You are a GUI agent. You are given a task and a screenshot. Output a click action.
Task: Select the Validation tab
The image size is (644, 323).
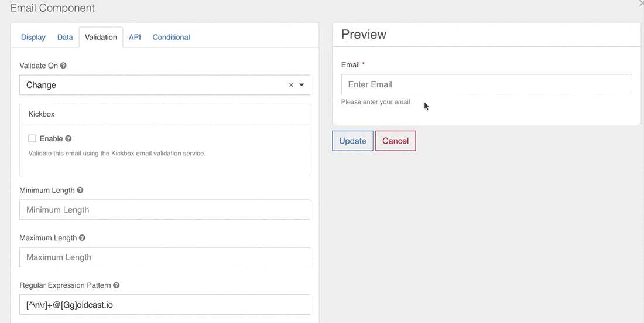[101, 37]
